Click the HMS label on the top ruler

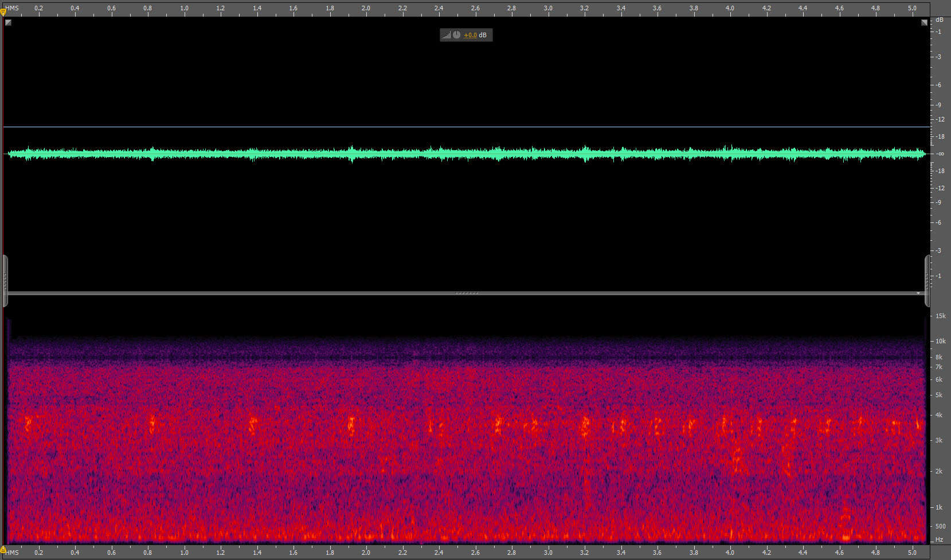13,8
